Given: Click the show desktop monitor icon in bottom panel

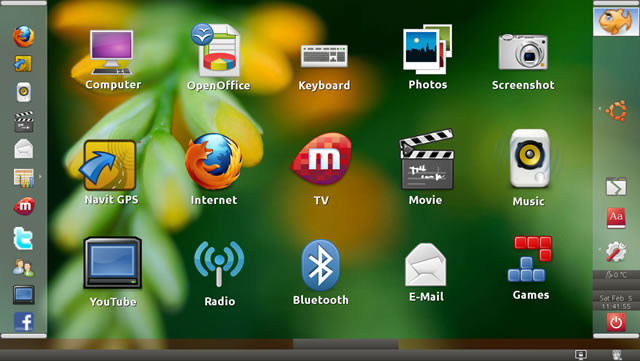Looking at the screenshot, I should coord(580,355).
